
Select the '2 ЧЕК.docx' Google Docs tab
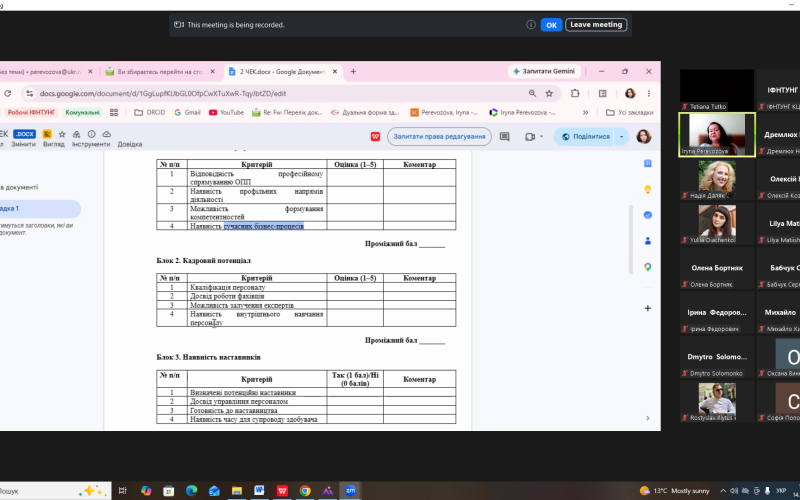tap(282, 72)
